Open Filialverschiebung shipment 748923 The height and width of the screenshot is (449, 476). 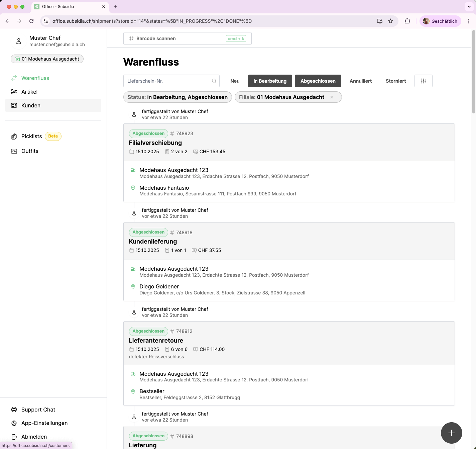tap(155, 143)
